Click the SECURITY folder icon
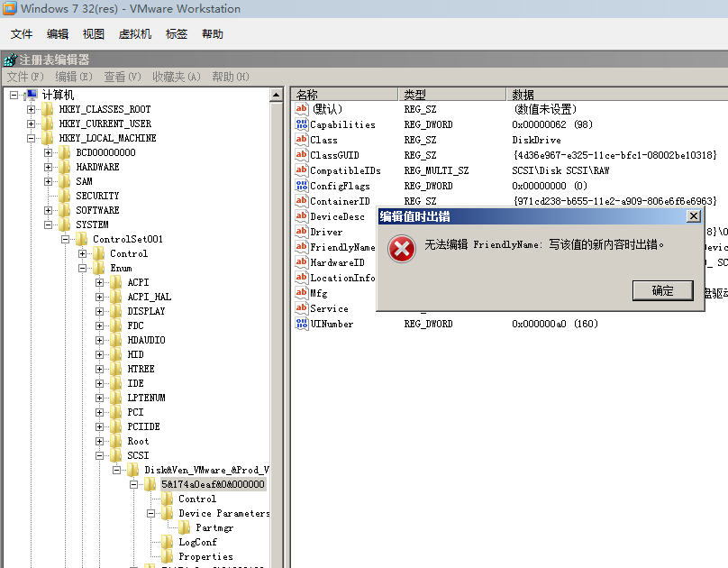 [x=65, y=196]
